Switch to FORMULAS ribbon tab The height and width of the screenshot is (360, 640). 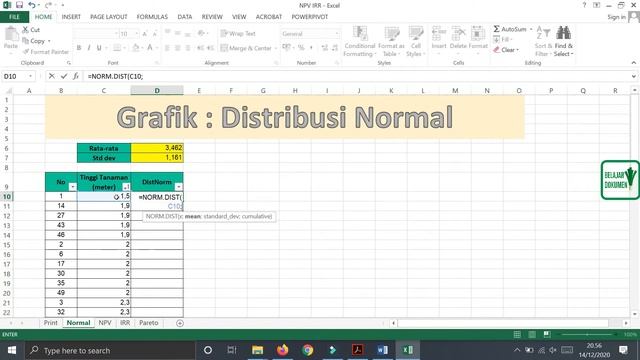click(x=152, y=17)
